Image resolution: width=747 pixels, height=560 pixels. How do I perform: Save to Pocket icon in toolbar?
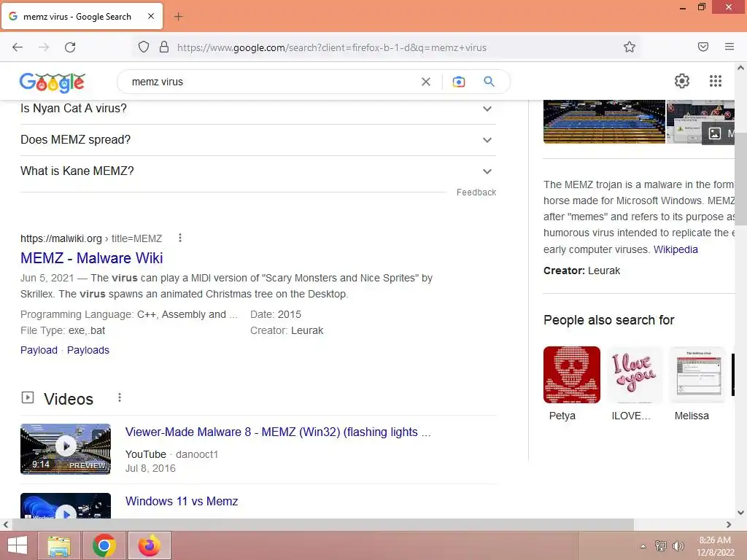(703, 47)
